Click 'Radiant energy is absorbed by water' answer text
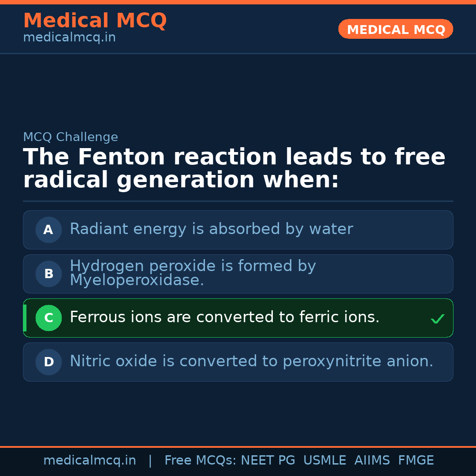476x476 pixels. tap(211, 229)
